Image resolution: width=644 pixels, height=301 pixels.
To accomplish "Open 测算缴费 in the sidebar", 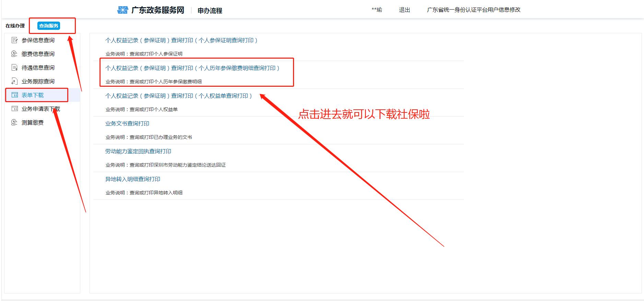I will point(33,122).
